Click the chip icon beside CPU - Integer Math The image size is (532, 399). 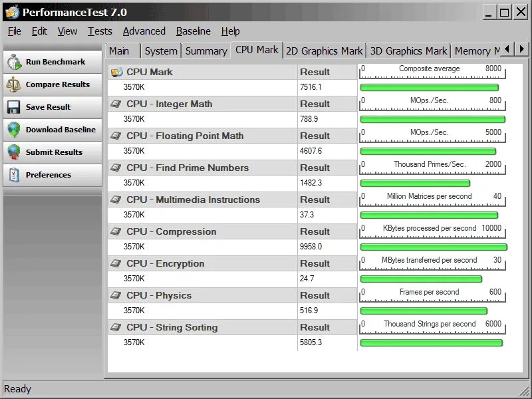coord(116,104)
